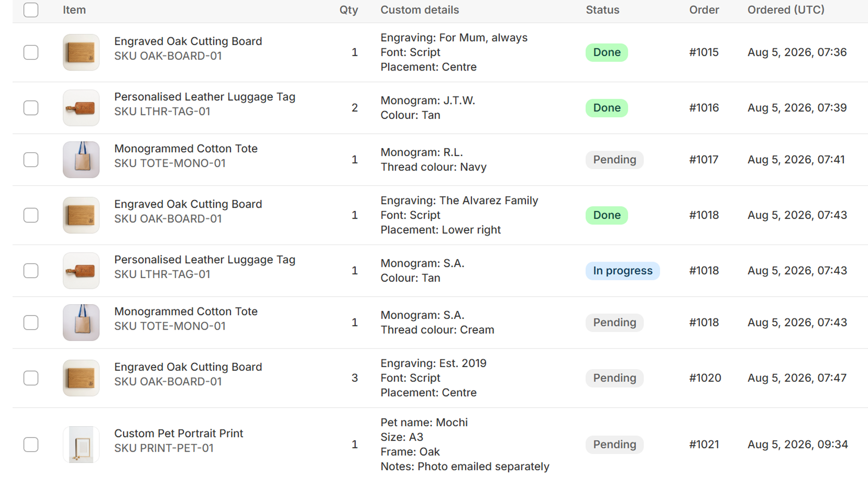868x488 pixels.
Task: Select the checkbox for order #1015 row
Action: coord(31,53)
